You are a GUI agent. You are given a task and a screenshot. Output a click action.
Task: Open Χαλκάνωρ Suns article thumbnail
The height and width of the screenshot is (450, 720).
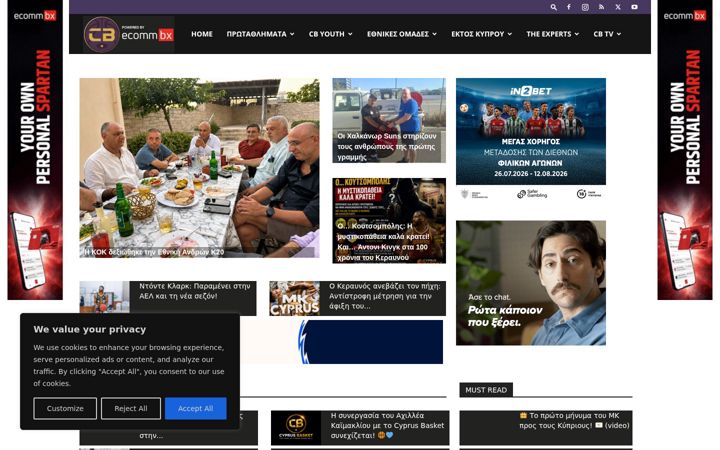click(389, 120)
